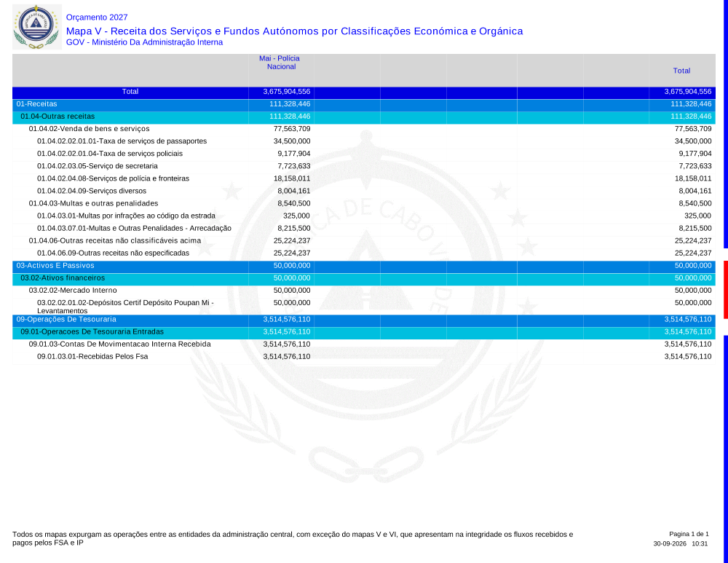Select 325,000 in the Polícia Nacional column
The image size is (728, 563).
(296, 216)
